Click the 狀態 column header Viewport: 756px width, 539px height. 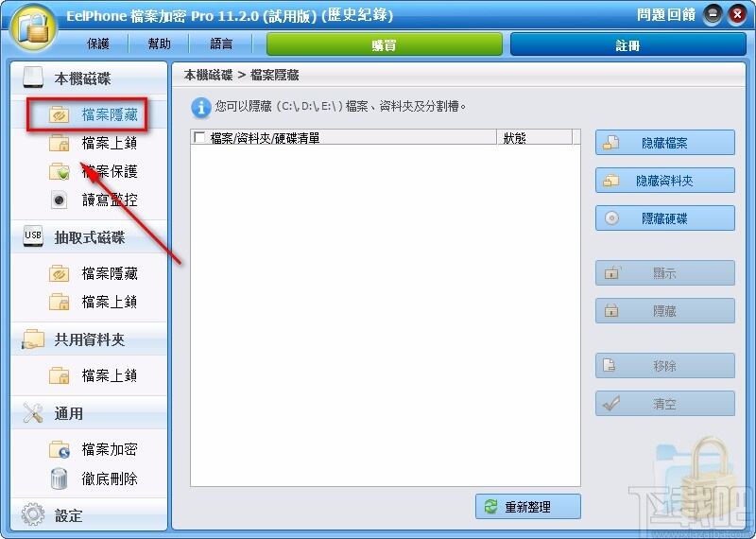coord(534,137)
